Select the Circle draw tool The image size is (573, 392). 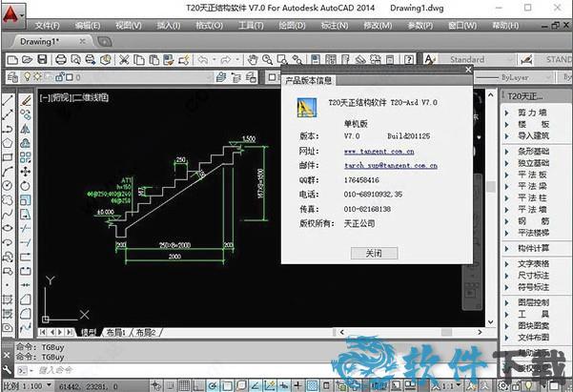pyautogui.click(x=8, y=185)
